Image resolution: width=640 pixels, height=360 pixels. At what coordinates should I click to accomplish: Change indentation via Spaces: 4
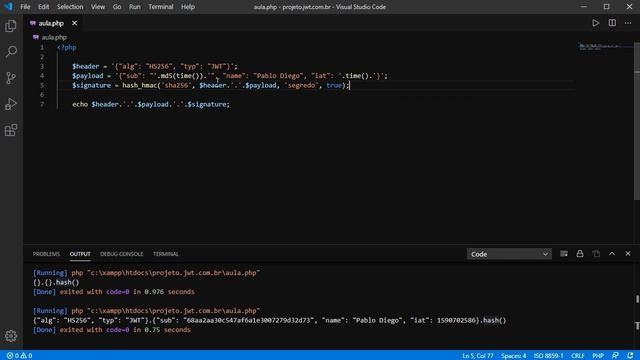pyautogui.click(x=513, y=356)
